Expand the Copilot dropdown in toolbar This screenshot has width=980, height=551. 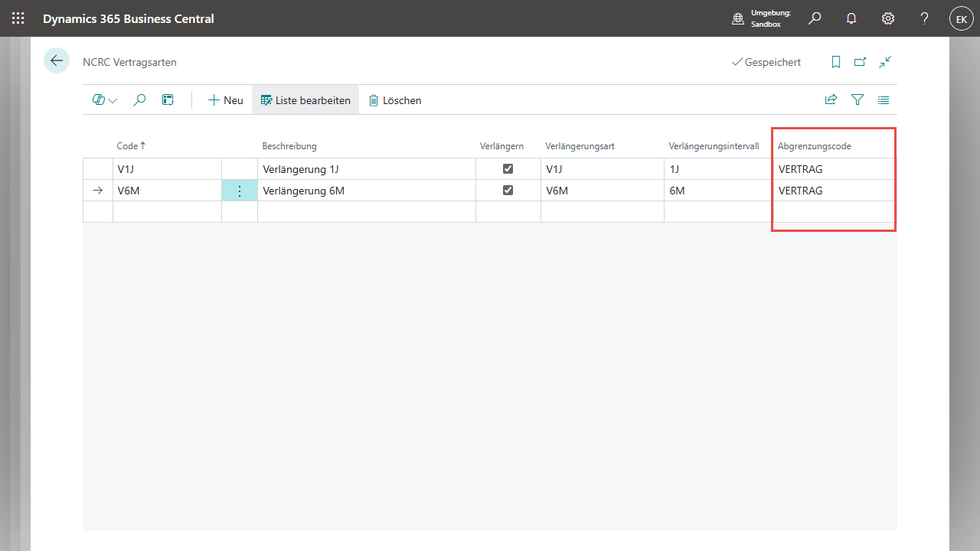click(105, 100)
